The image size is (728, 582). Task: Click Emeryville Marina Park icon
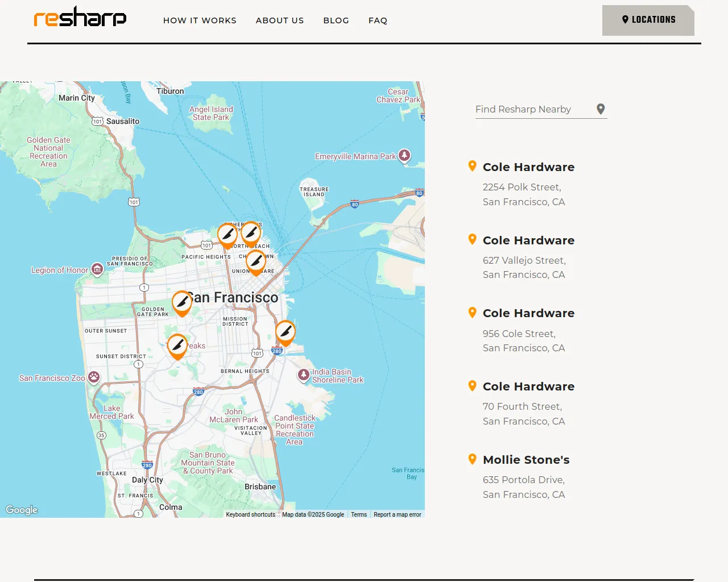(x=404, y=155)
